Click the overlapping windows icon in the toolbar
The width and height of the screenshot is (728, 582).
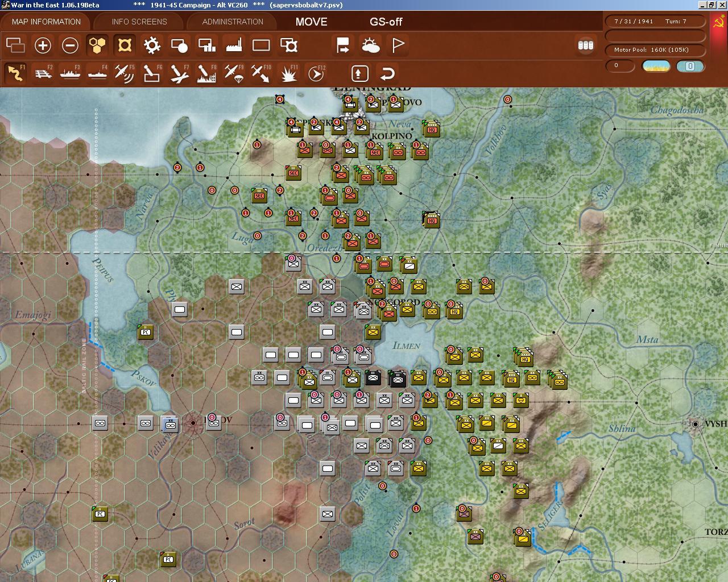pyautogui.click(x=15, y=45)
